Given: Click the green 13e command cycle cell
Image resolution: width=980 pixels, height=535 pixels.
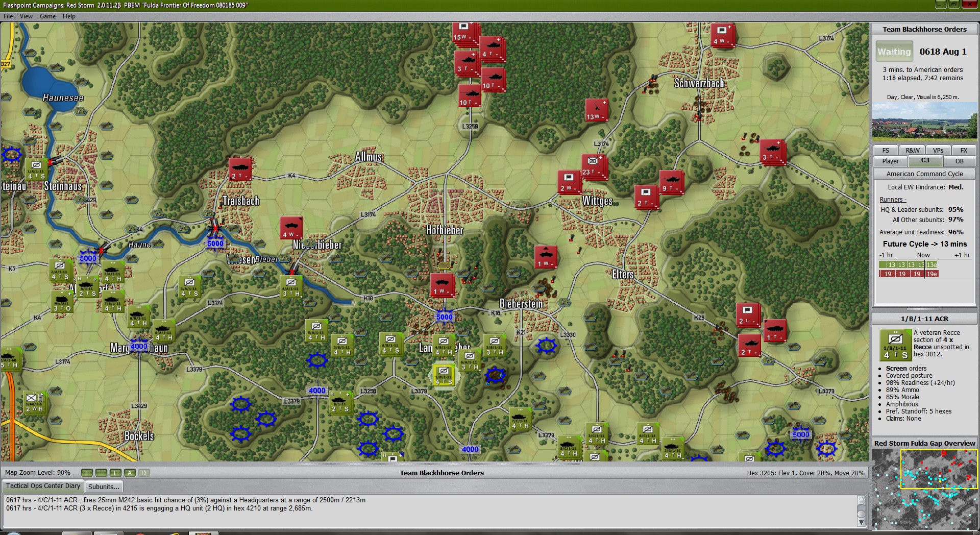Looking at the screenshot, I should click(x=932, y=264).
